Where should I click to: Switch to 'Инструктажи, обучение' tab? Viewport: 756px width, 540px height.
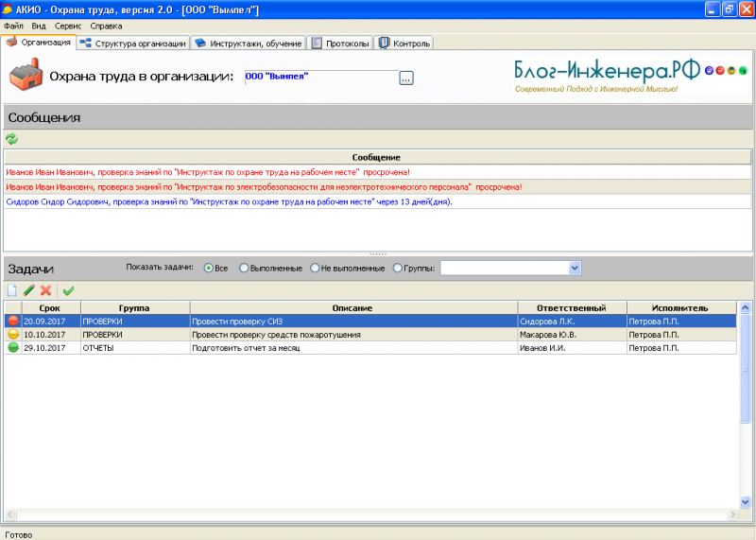click(x=249, y=44)
